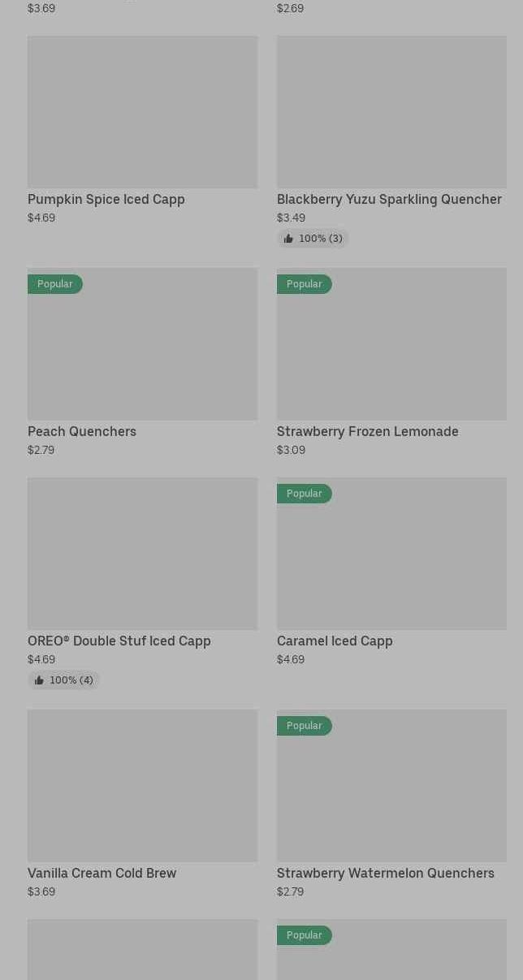View the 100% (3) rating chip
Image resolution: width=523 pixels, height=980 pixels.
pos(313,239)
